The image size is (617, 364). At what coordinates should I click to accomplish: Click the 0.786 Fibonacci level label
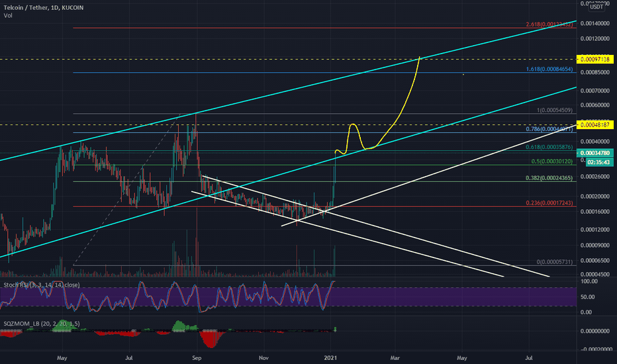pyautogui.click(x=549, y=129)
